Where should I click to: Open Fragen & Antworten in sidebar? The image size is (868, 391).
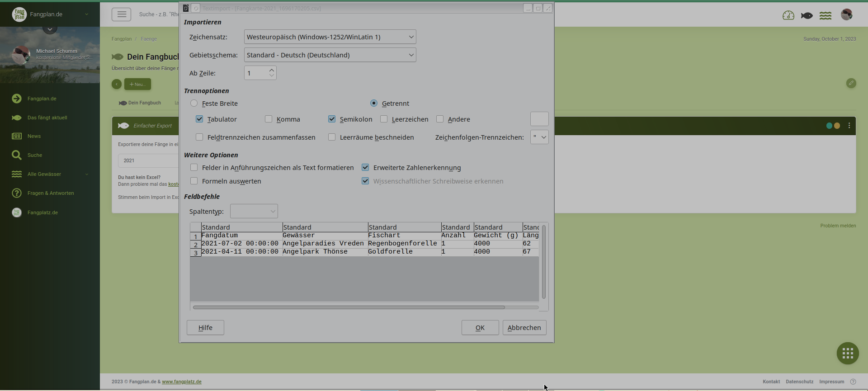click(x=50, y=193)
